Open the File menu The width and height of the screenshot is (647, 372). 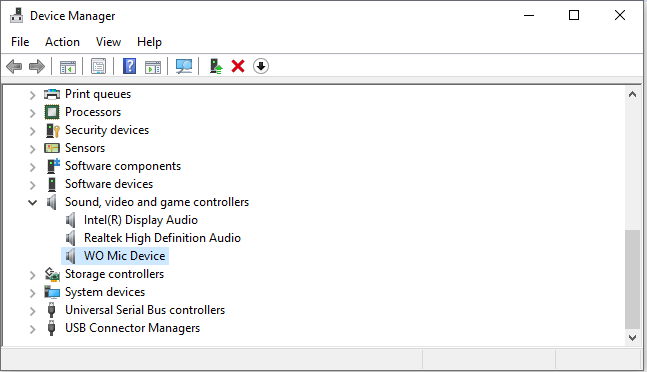click(20, 42)
